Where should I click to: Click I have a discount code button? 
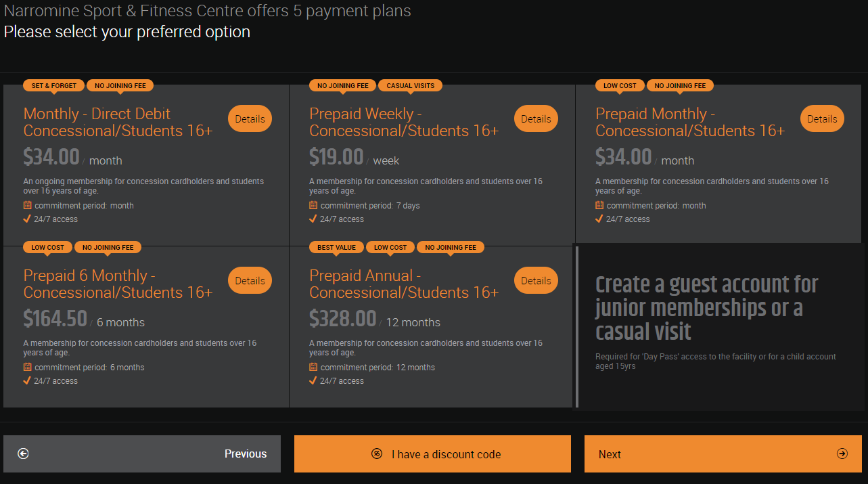pyautogui.click(x=432, y=454)
